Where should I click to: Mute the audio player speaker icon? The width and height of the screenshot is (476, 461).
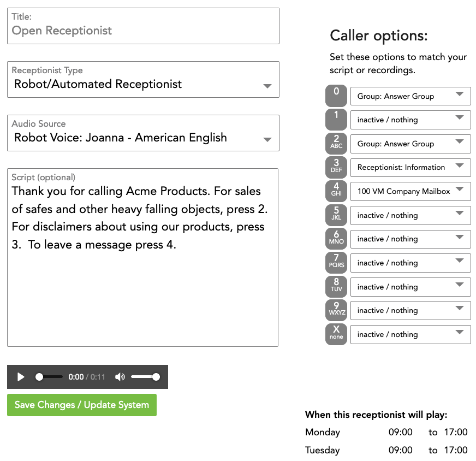coord(120,377)
